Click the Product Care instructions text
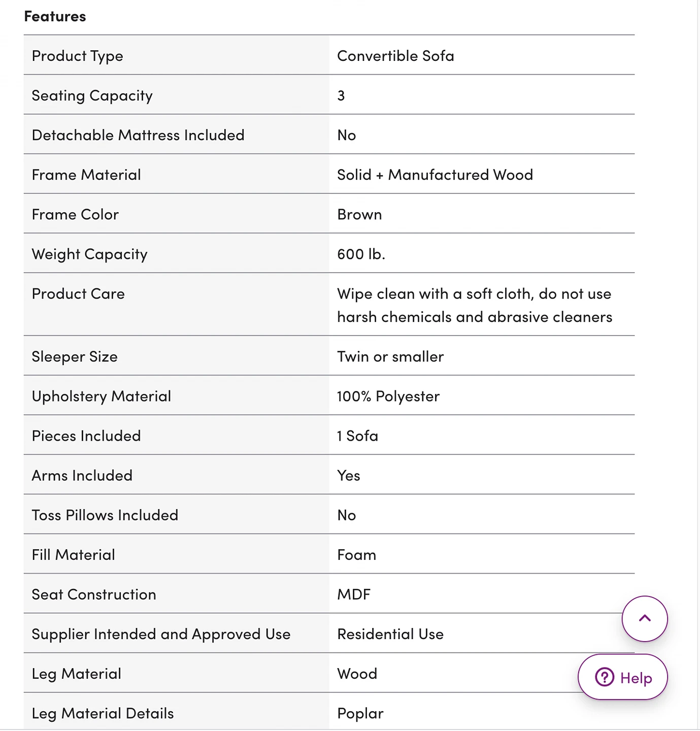This screenshot has height=731, width=700. coord(475,305)
